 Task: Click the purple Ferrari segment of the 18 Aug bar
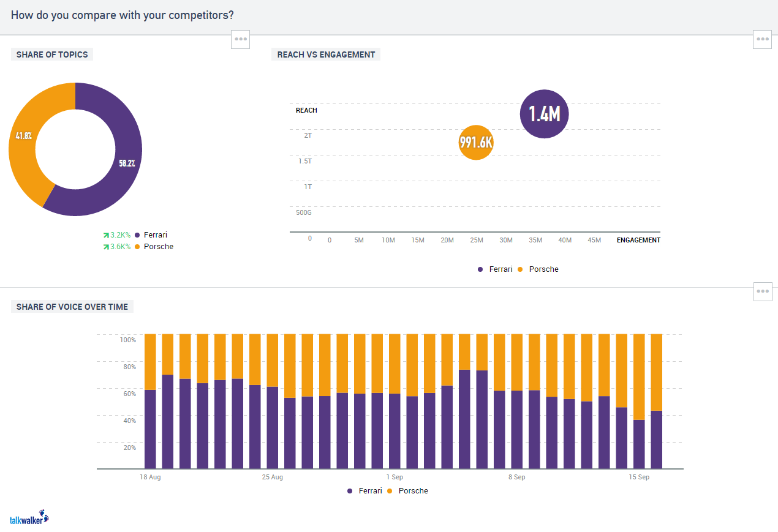150,429
